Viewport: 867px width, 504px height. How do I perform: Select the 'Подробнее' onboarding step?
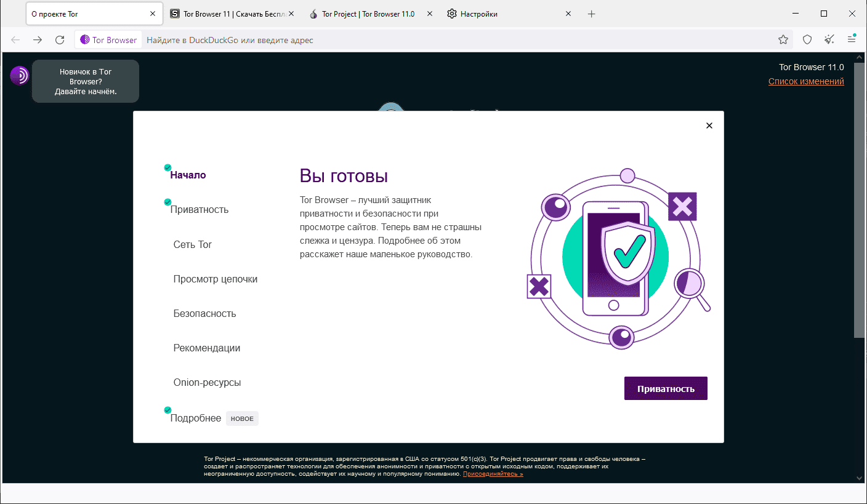tap(196, 418)
